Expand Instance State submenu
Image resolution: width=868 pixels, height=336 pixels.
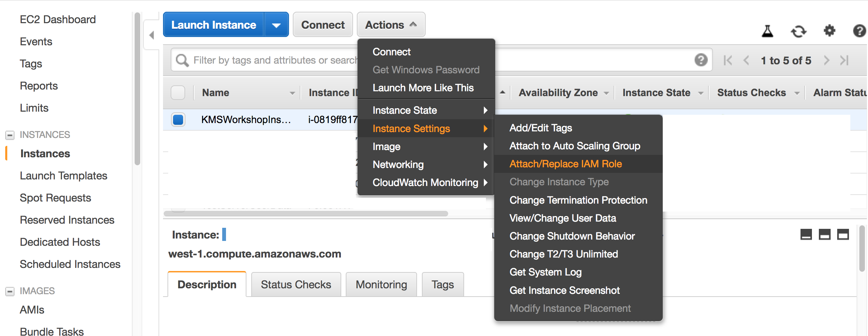(426, 110)
